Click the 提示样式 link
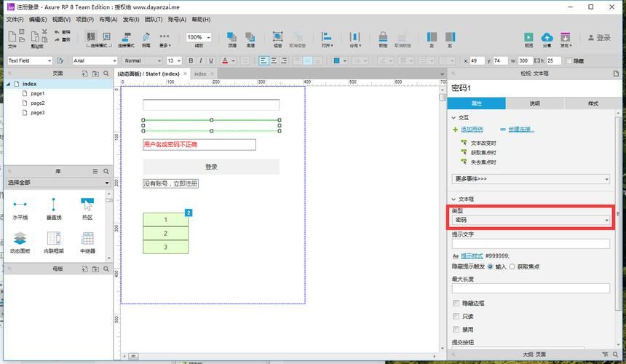Viewport: 626px width, 364px height. (472, 256)
